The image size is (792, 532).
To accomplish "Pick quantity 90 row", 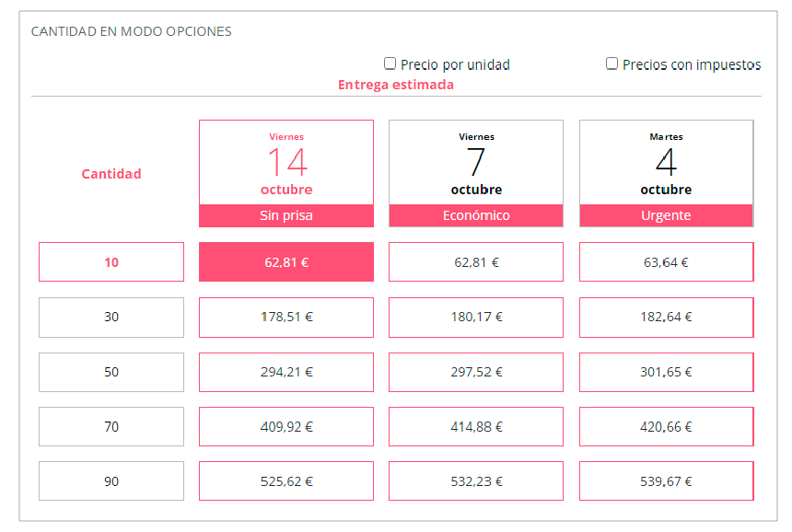I will pyautogui.click(x=111, y=480).
